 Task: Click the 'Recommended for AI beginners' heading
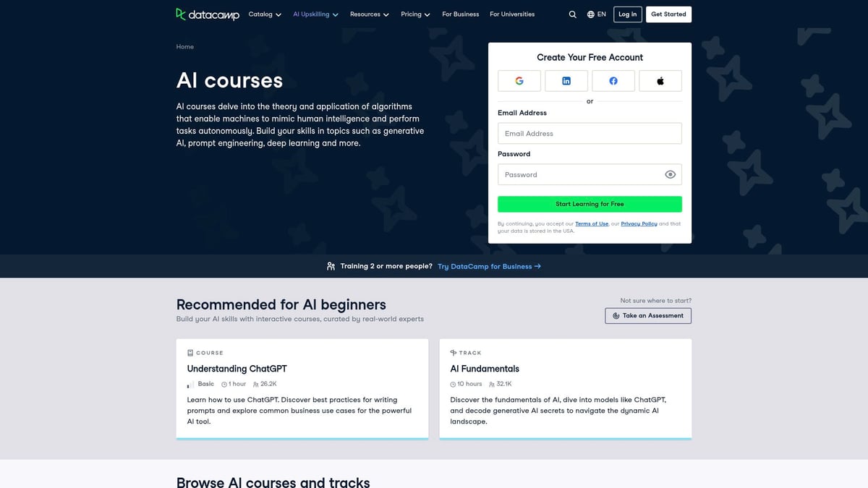click(x=281, y=304)
